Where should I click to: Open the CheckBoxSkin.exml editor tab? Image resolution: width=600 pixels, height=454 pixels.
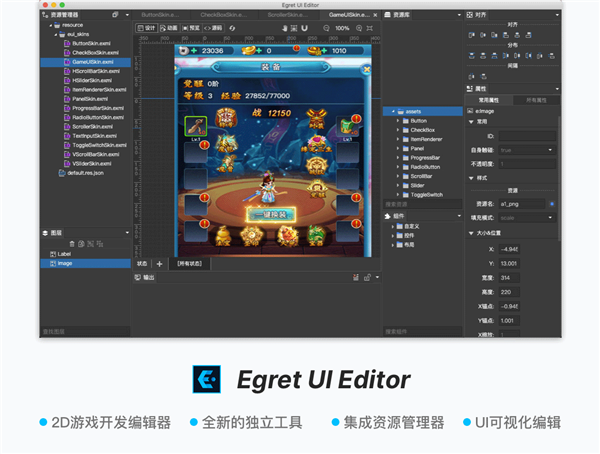[x=223, y=15]
